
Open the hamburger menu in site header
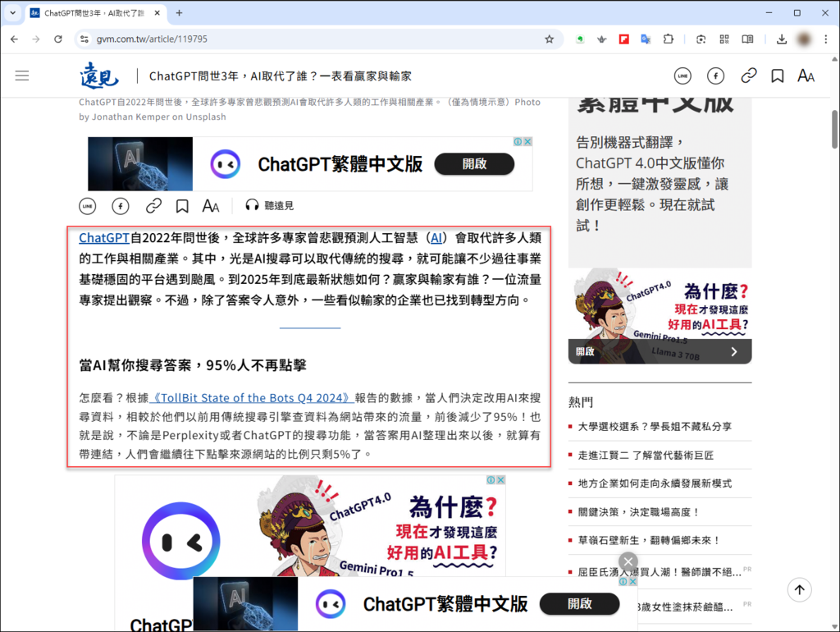(x=22, y=76)
